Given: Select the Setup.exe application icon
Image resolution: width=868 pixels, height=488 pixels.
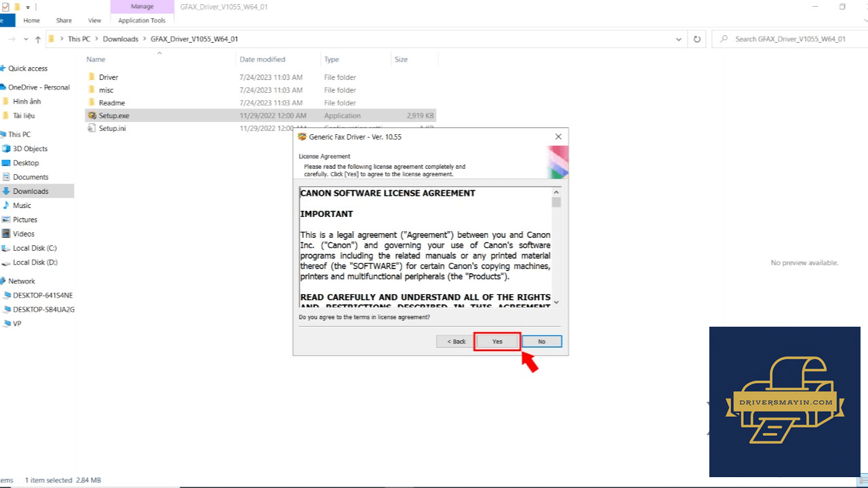Looking at the screenshot, I should (92, 116).
